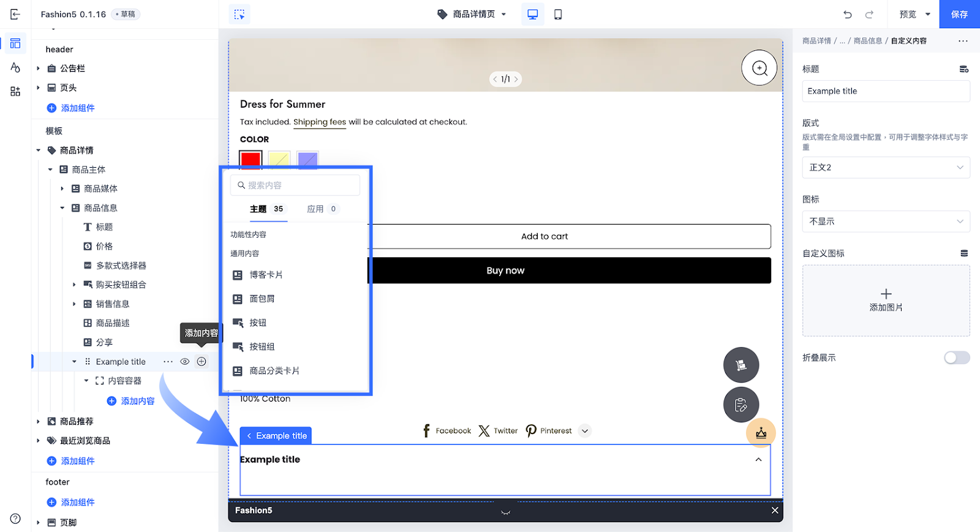Image resolution: width=980 pixels, height=532 pixels.
Task: Click the Twitter X share icon
Action: tap(484, 431)
